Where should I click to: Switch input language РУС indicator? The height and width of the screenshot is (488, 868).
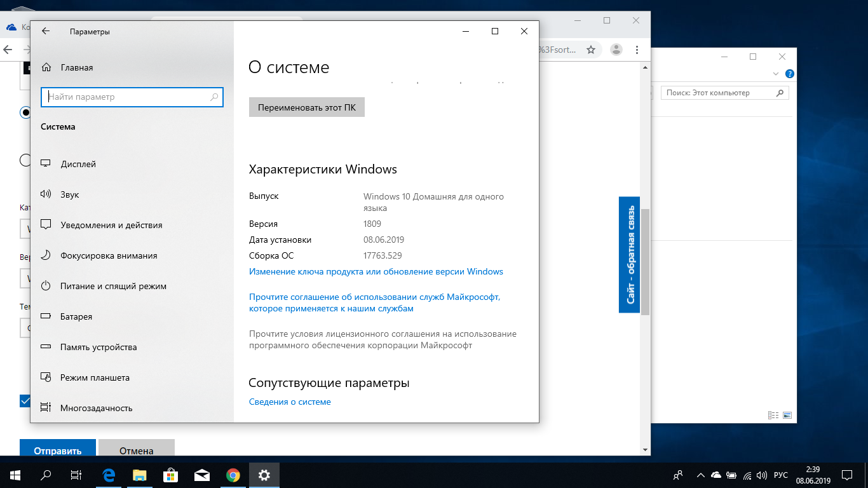tap(781, 475)
